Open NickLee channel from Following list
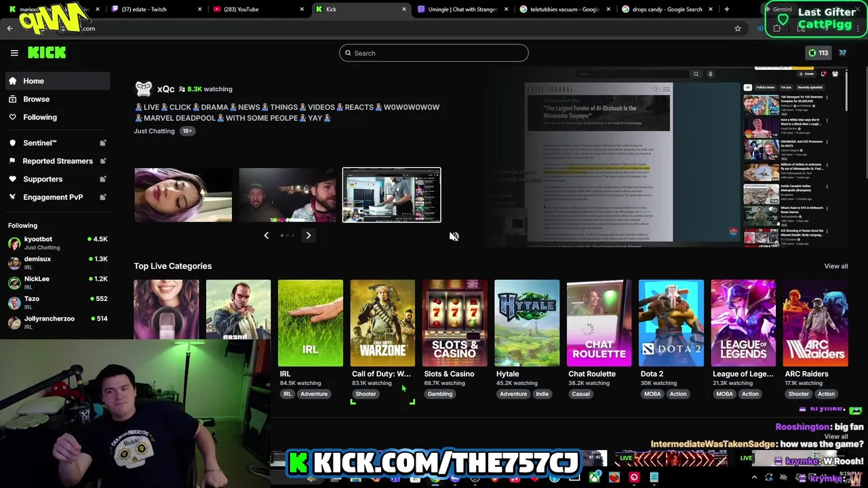This screenshot has height=488, width=868. (x=58, y=282)
